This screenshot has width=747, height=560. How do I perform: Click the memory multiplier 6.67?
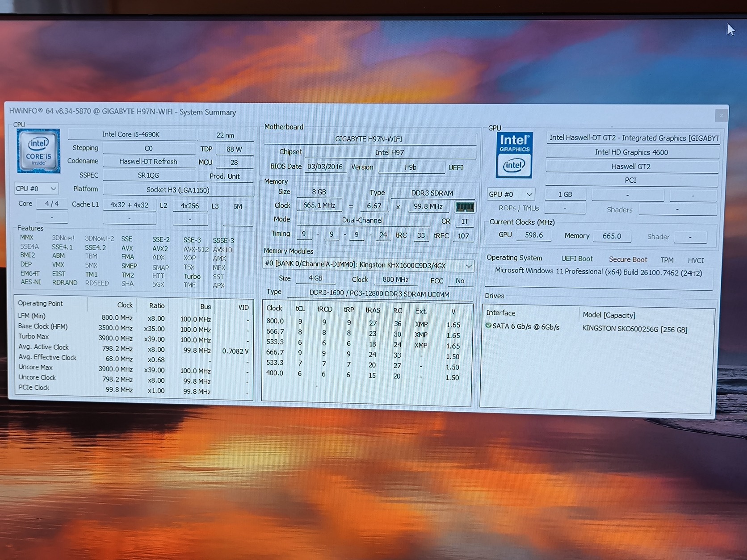coord(374,206)
